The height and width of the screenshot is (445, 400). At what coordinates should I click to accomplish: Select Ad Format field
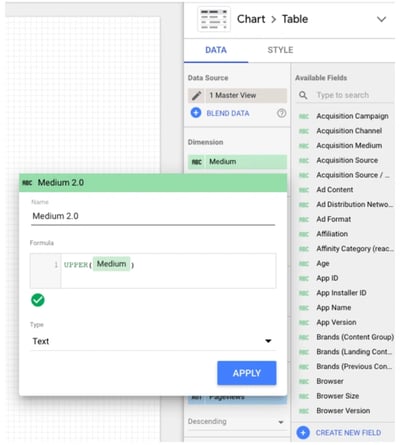pyautogui.click(x=333, y=219)
